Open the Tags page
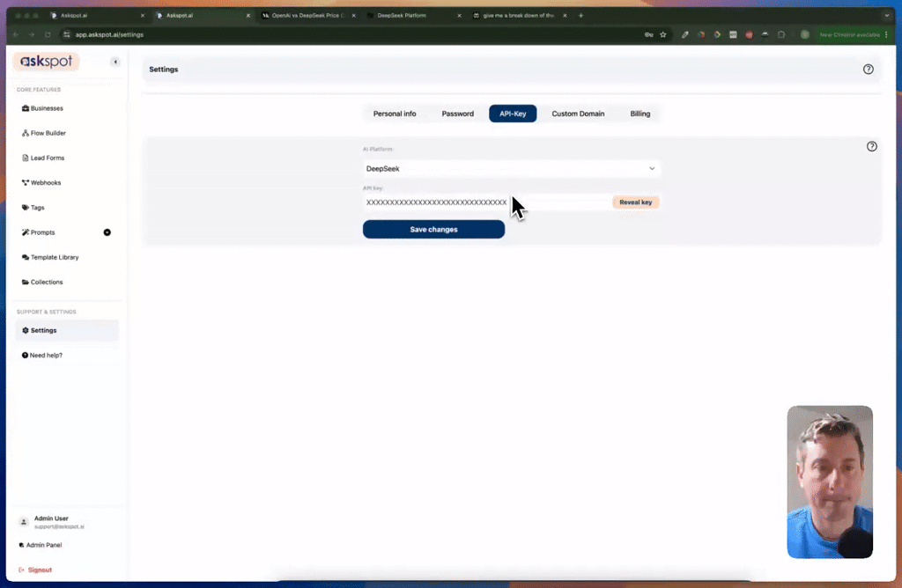The width and height of the screenshot is (902, 588). tap(33, 208)
